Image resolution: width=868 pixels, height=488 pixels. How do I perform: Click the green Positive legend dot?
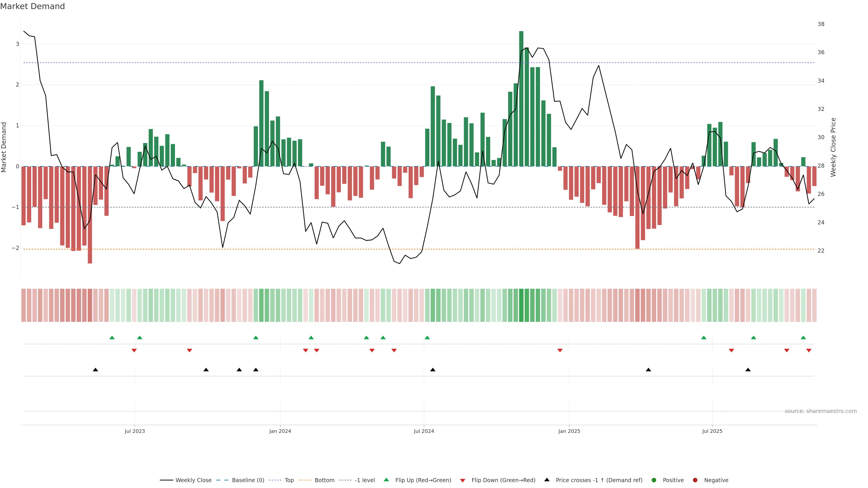(x=654, y=480)
